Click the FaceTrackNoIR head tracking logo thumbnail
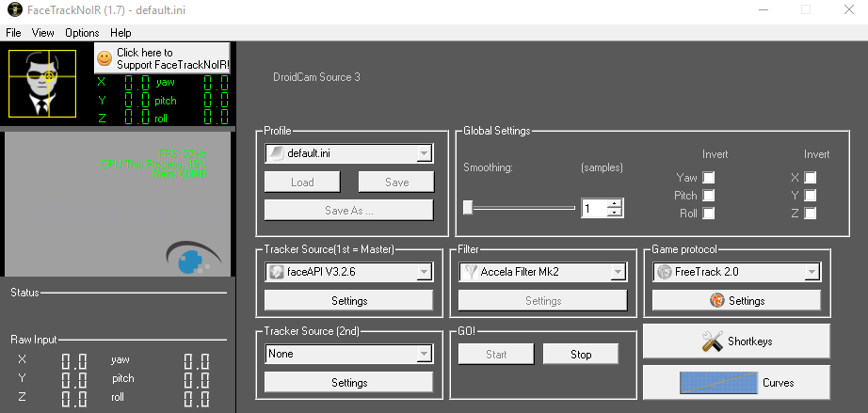Screen dimensions: 868x413 pos(42,84)
